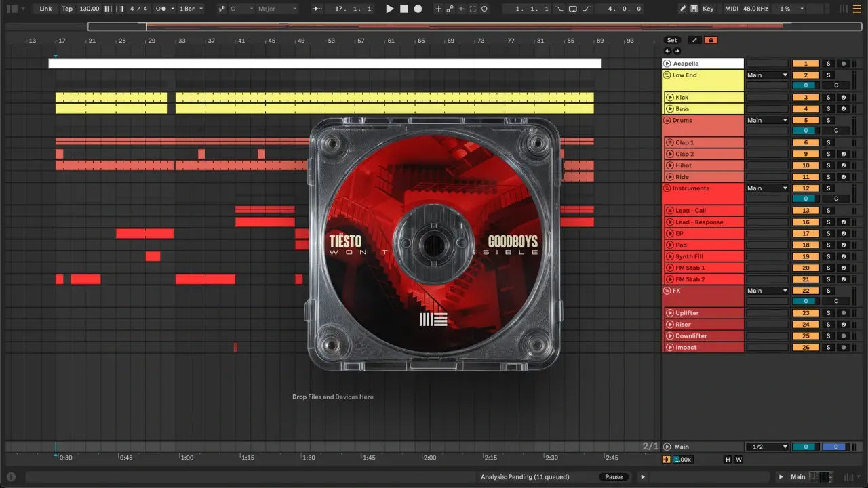Click the Re-enable Automation arrow icon
This screenshot has width=868, height=488.
tap(461, 9)
